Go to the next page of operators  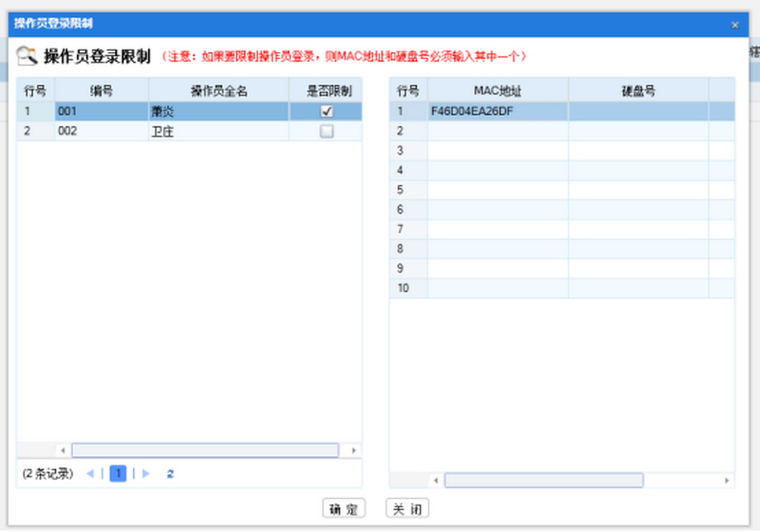tap(146, 474)
